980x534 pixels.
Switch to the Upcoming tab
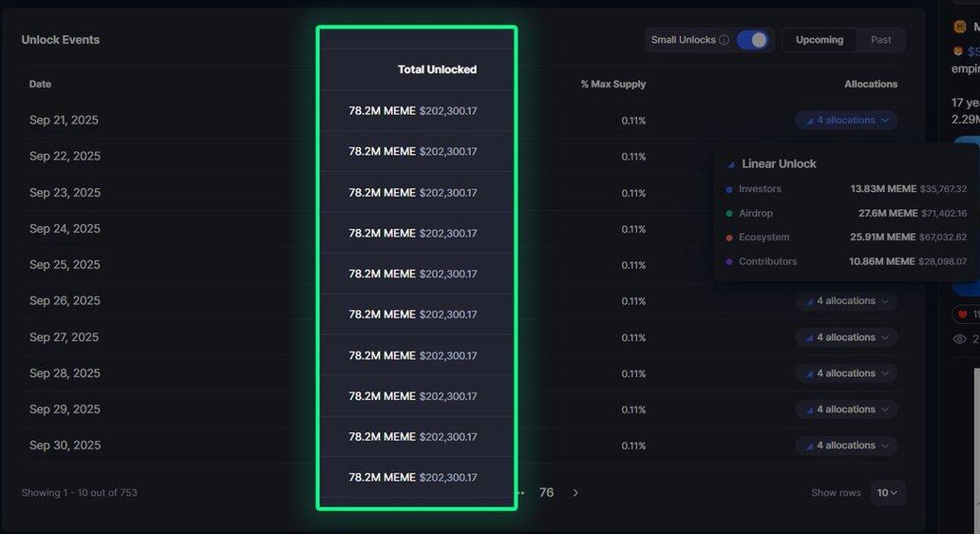pos(820,40)
